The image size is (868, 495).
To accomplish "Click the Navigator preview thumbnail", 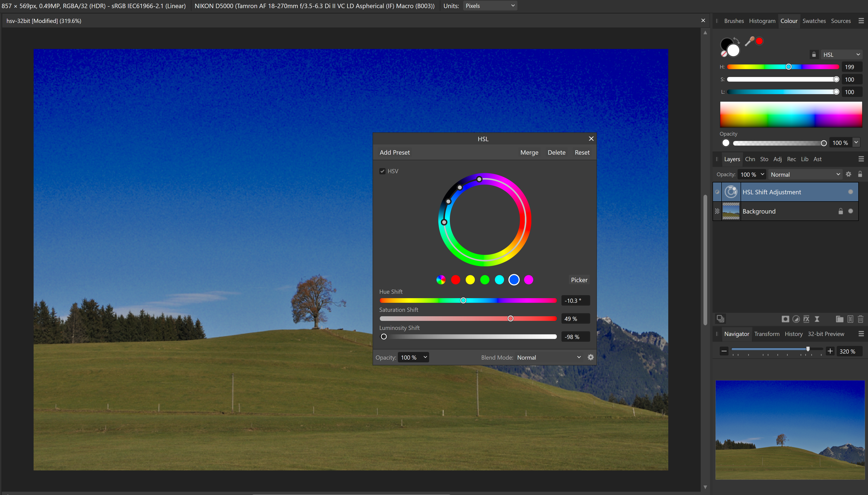I will [790, 430].
